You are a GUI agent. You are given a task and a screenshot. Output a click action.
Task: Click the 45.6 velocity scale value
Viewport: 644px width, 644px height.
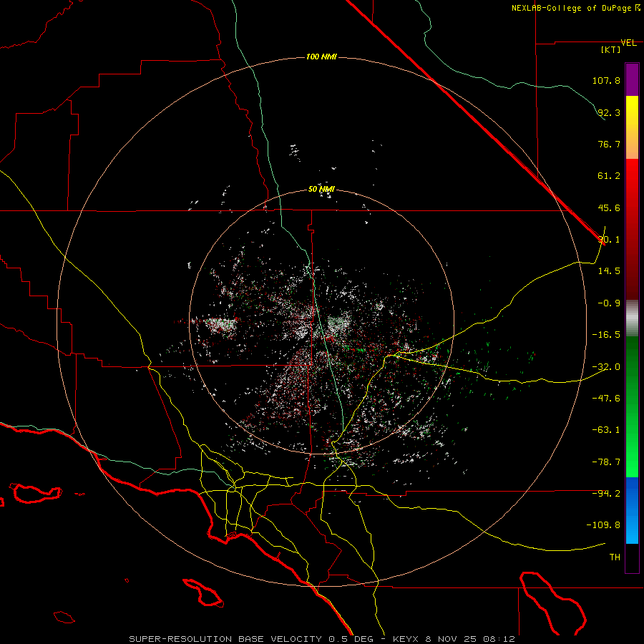tap(609, 208)
